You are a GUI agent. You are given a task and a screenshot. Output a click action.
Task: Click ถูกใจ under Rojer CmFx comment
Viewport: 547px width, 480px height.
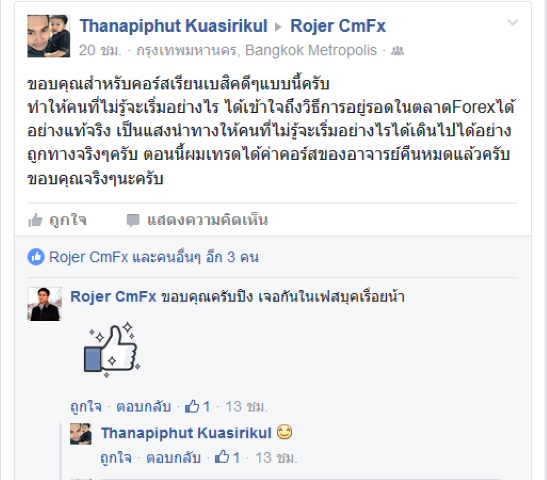click(86, 407)
